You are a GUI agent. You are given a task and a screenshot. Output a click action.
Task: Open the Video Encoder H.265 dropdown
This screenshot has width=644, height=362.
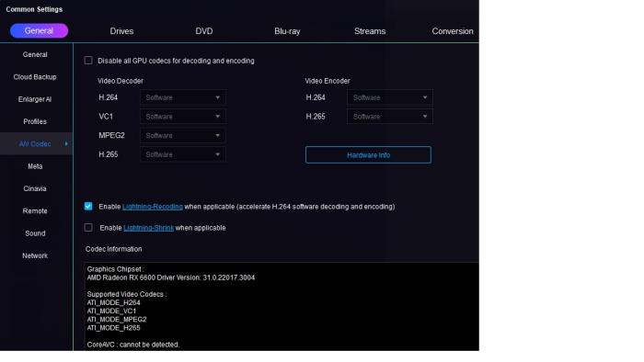point(390,117)
